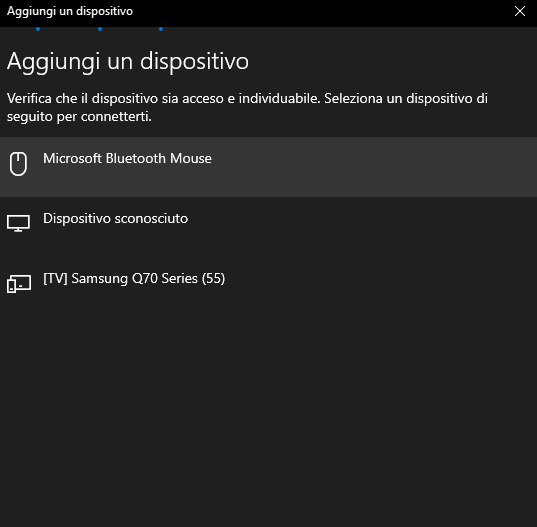The height and width of the screenshot is (527, 537).
Task: Close the Aggiungi un dispositivo dialog
Action: coord(520,11)
